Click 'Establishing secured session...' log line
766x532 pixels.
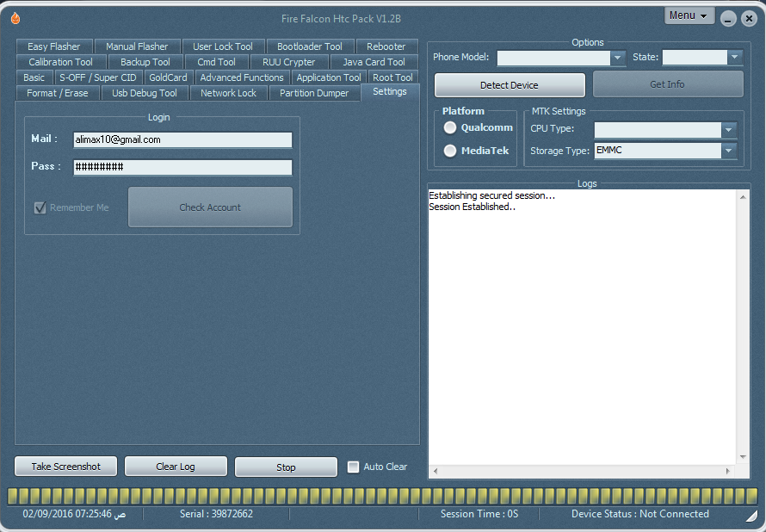[491, 195]
